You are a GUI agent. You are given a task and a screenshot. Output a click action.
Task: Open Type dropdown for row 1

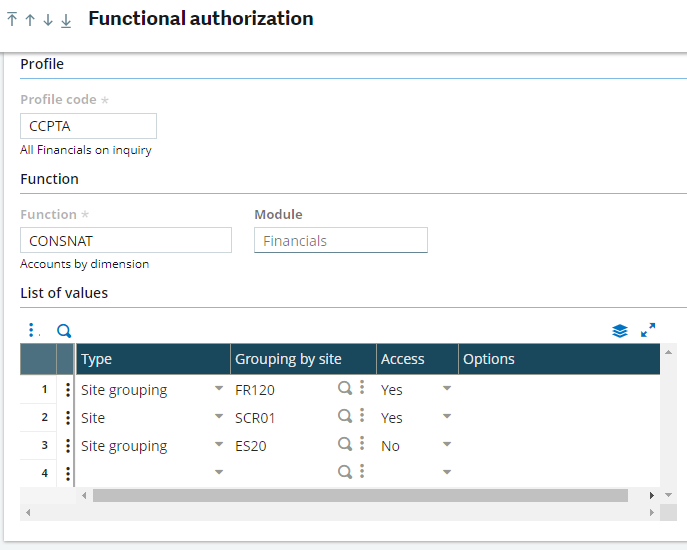[219, 388]
